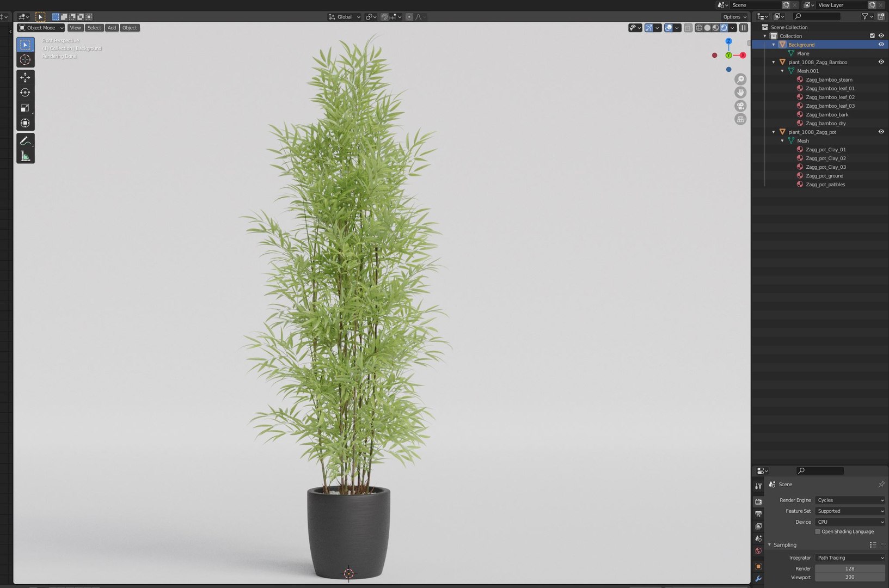Choose the Measure ruler tool
The width and height of the screenshot is (889, 588).
click(25, 156)
